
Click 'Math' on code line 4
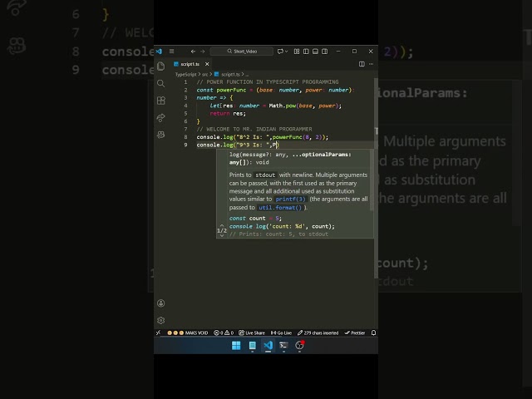[275, 106]
